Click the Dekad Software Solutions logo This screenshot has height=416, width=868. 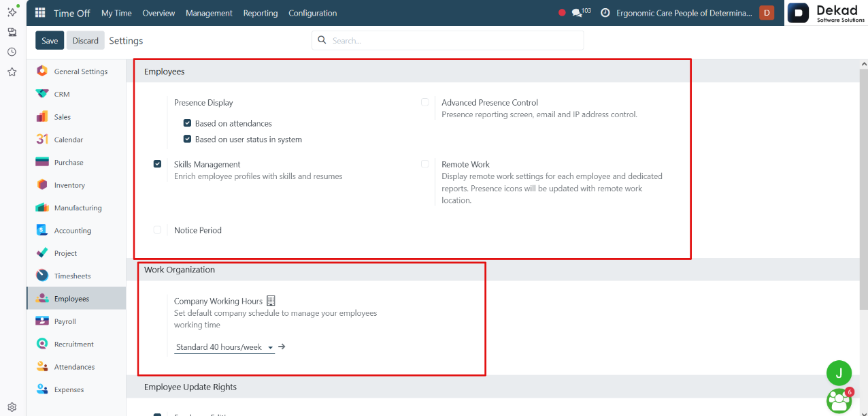click(827, 13)
